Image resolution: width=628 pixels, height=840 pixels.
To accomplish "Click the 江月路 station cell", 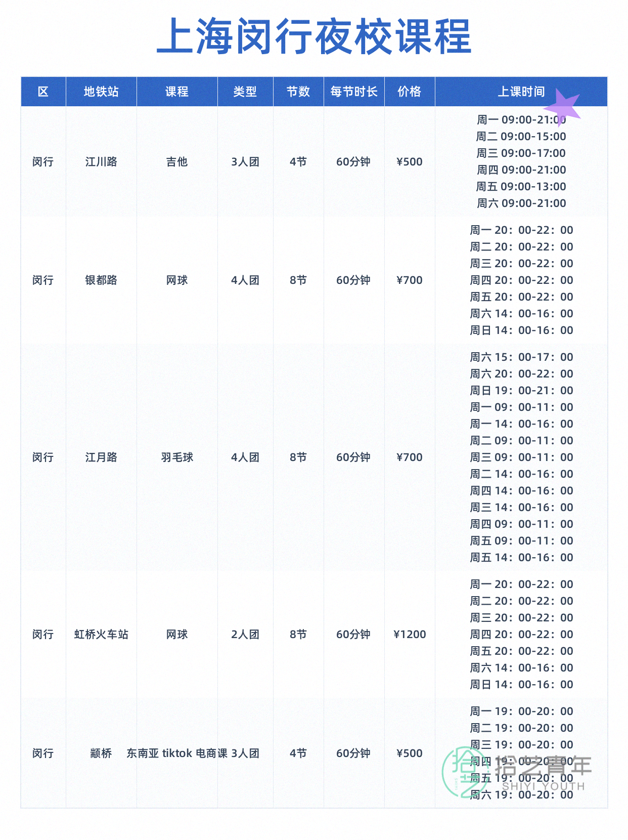I will click(x=101, y=457).
